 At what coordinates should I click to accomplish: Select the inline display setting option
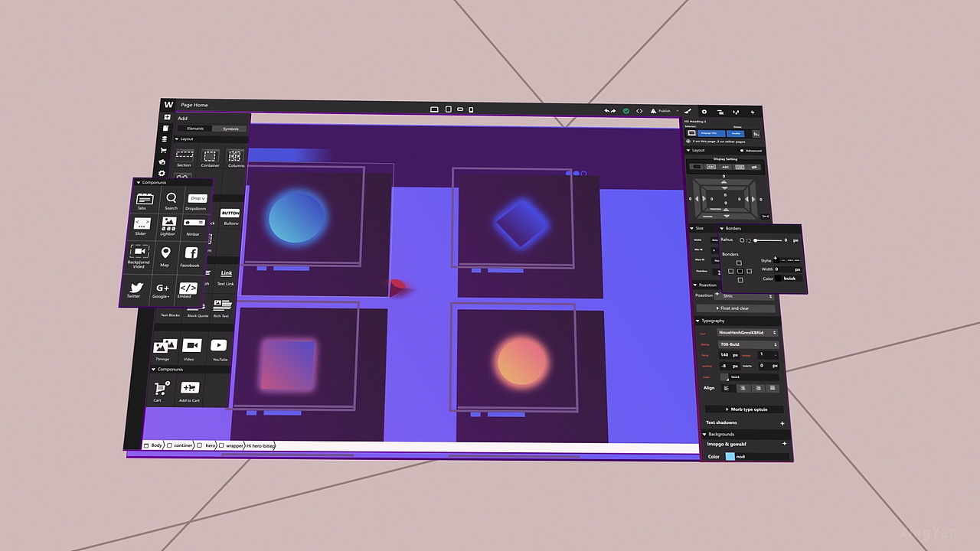pos(725,166)
